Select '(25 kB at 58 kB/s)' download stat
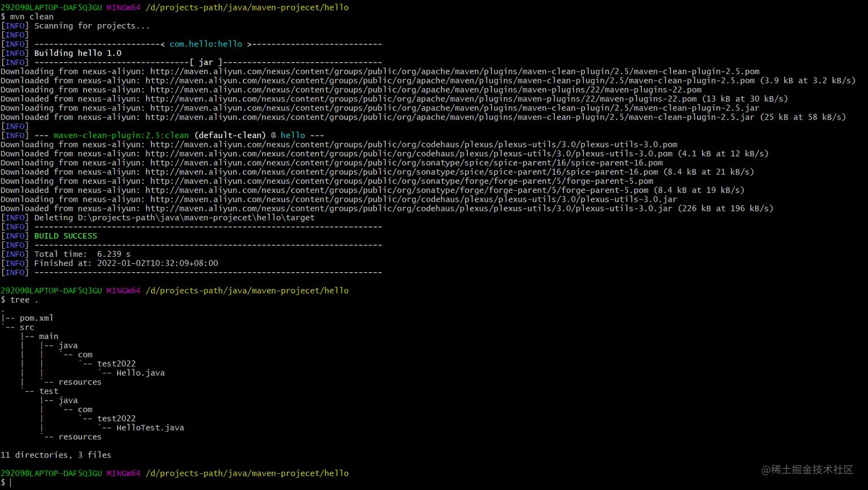This screenshot has width=868, height=490. click(803, 117)
